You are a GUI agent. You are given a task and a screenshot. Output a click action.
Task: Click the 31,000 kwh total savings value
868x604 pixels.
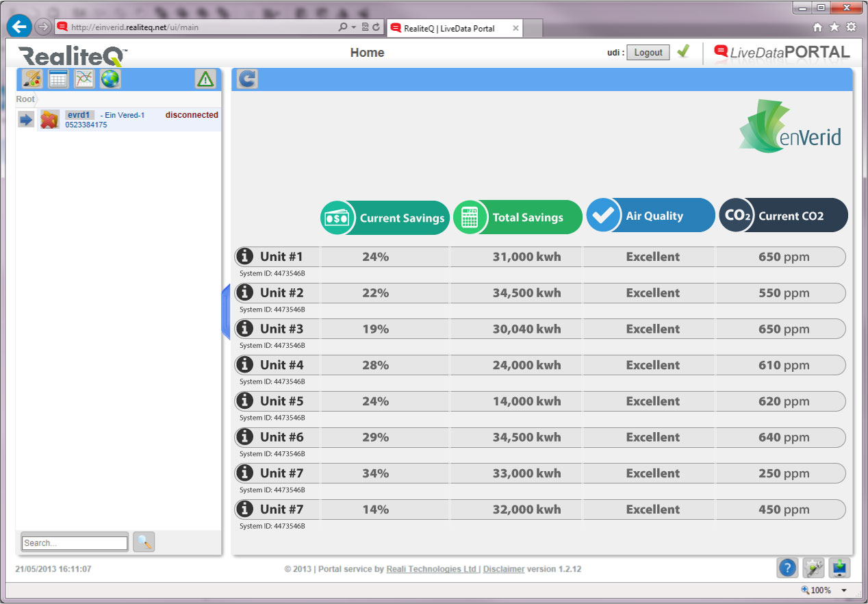click(526, 257)
